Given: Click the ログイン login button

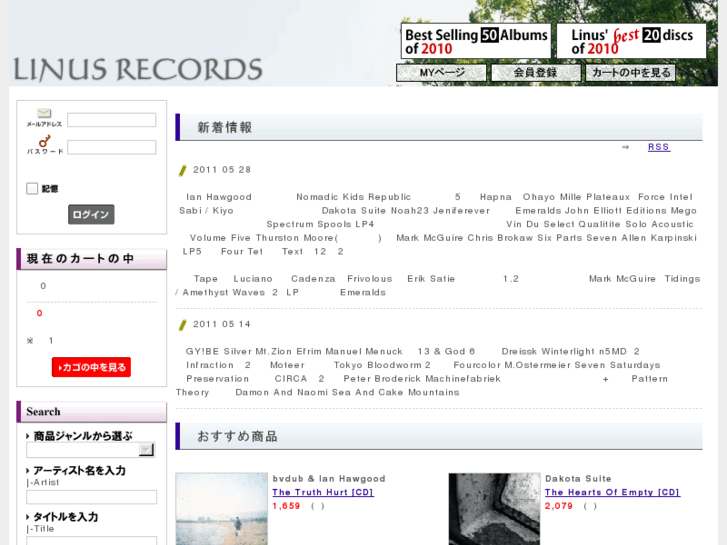Looking at the screenshot, I should pos(91,214).
